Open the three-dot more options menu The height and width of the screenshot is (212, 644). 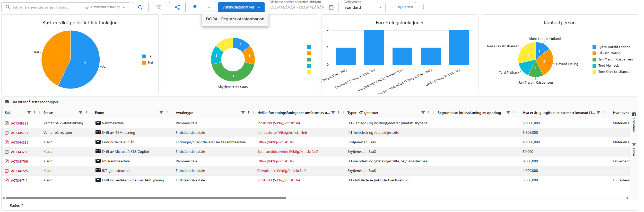click(x=423, y=7)
